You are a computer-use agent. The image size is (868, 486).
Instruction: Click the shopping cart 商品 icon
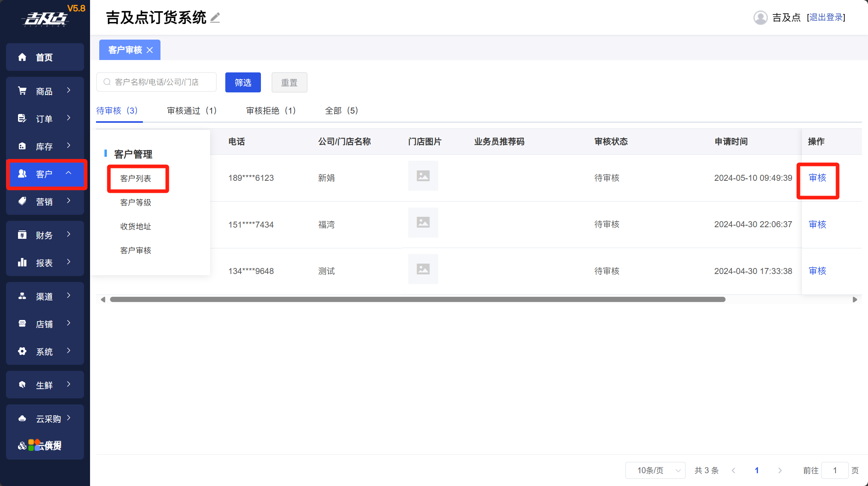point(22,91)
